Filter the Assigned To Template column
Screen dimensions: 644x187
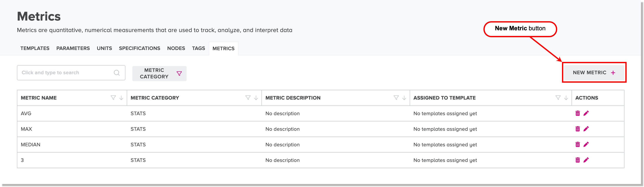click(558, 98)
